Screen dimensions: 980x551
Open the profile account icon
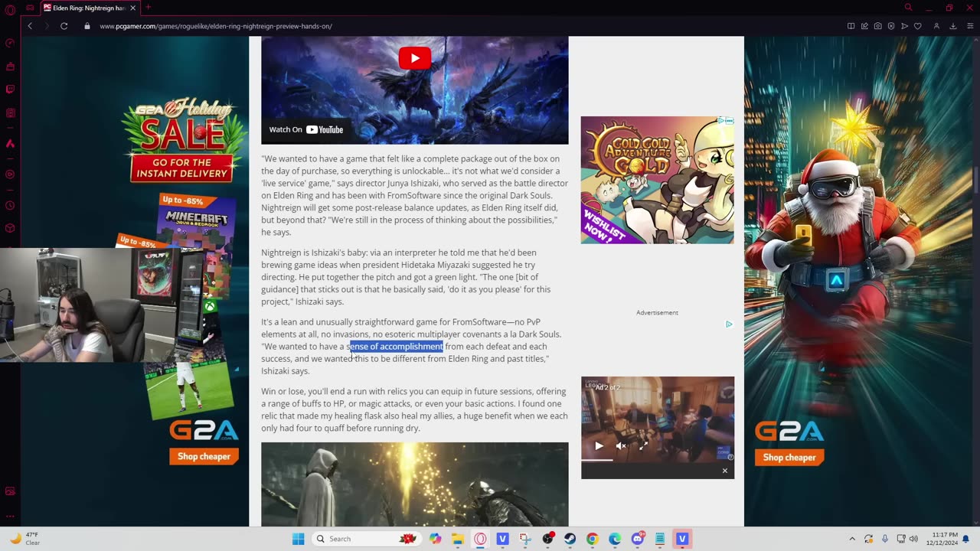pos(936,26)
